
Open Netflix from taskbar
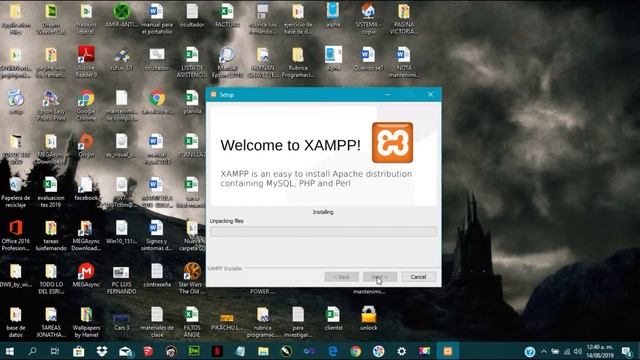pos(217,351)
